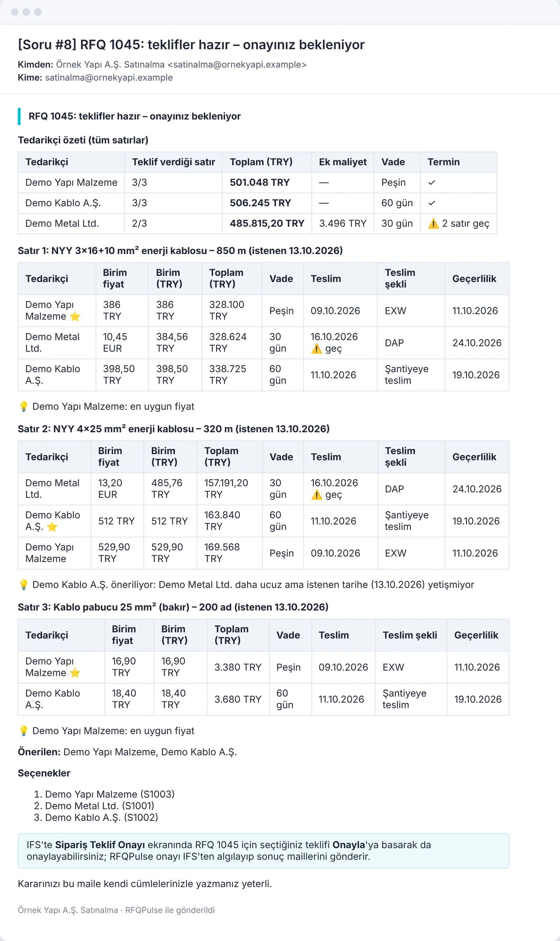The height and width of the screenshot is (941, 560).
Task: Click the lightbulb icon below the Satır 3 table
Action: click(23, 730)
